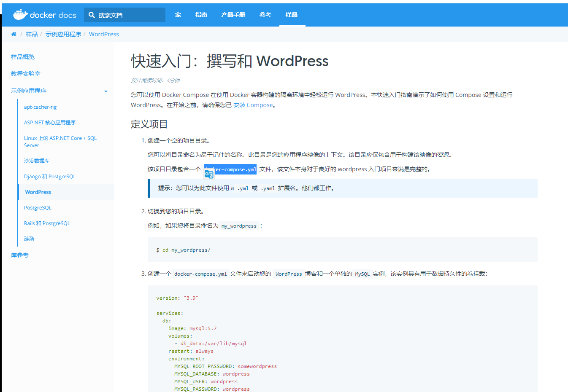Click the db_data:/var/lib/mysql code line

211,344
